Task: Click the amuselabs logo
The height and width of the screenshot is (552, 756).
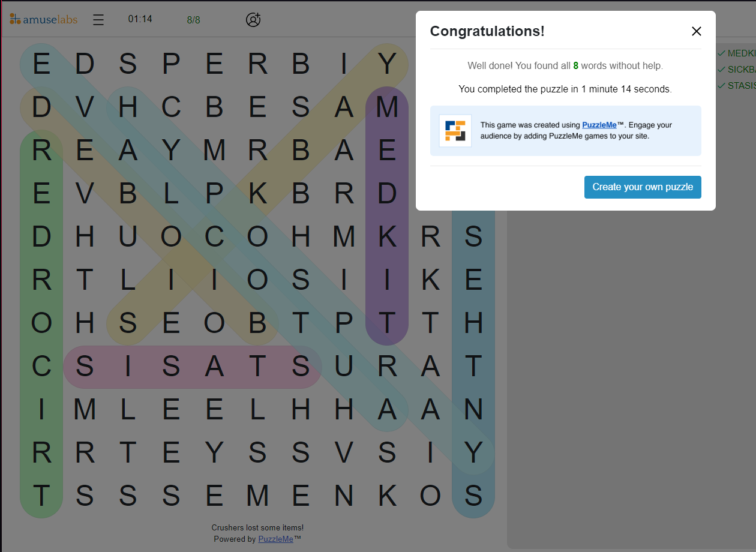Action: 43,19
